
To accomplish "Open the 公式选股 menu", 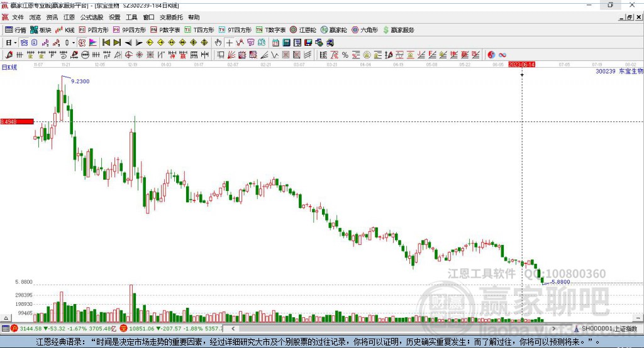I will pos(92,17).
